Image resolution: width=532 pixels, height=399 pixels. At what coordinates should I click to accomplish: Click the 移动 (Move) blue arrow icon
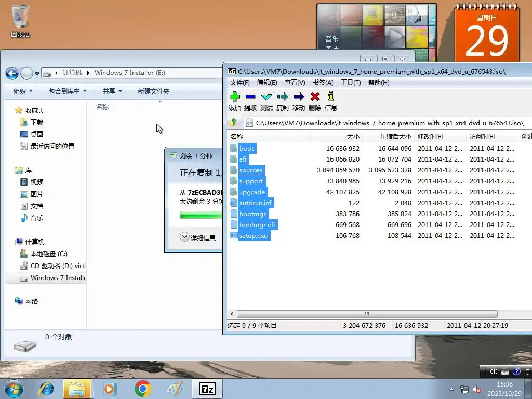299,97
